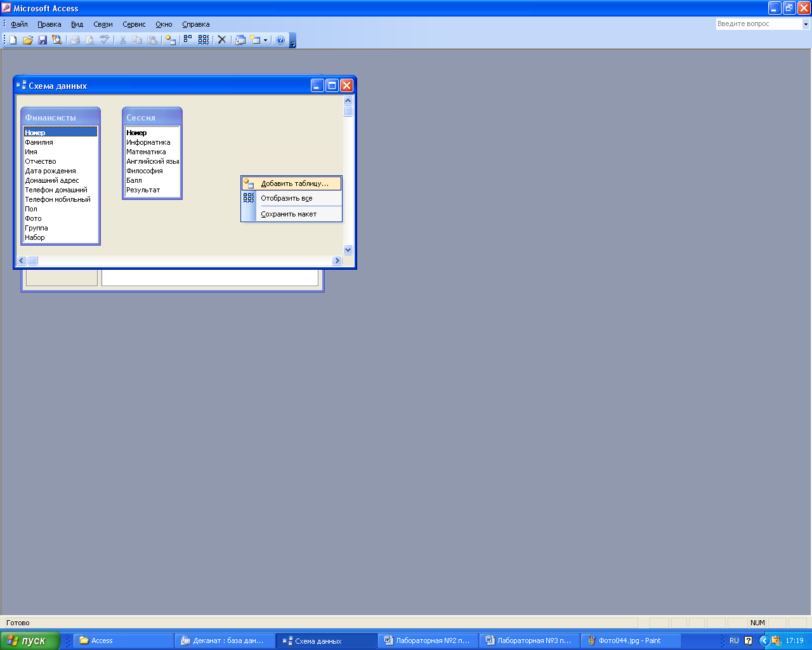812x650 pixels.
Task: Select 'Номер' field in Финансисты table
Action: click(60, 133)
